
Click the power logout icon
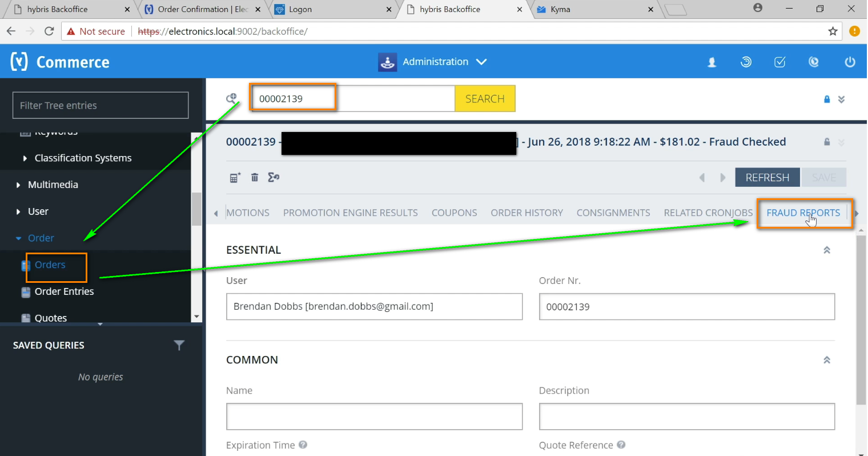(850, 62)
